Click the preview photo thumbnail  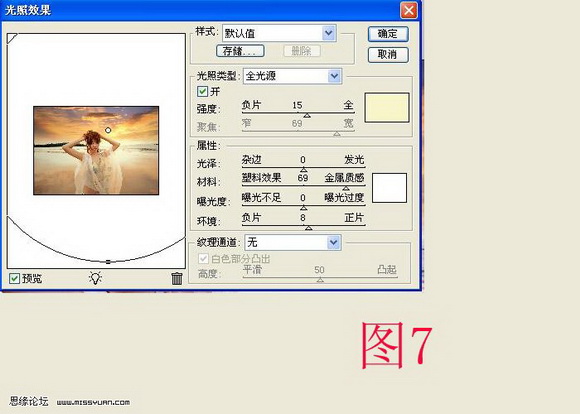(96, 151)
